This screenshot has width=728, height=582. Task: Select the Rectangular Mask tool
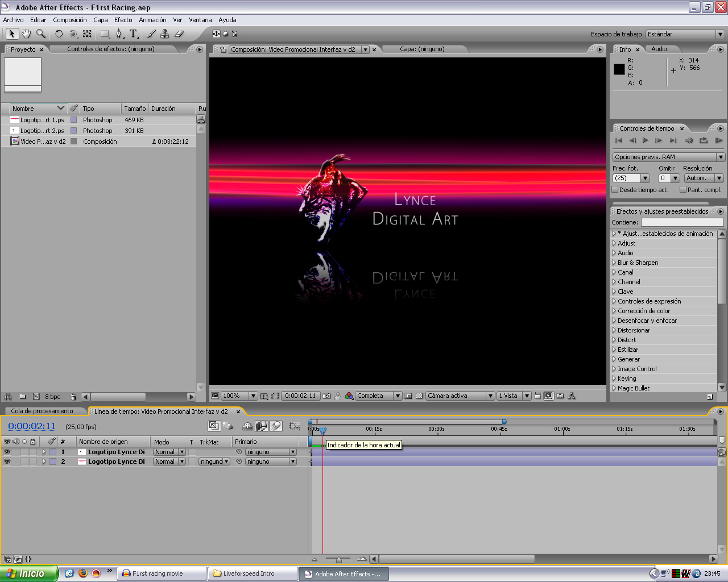coord(105,34)
